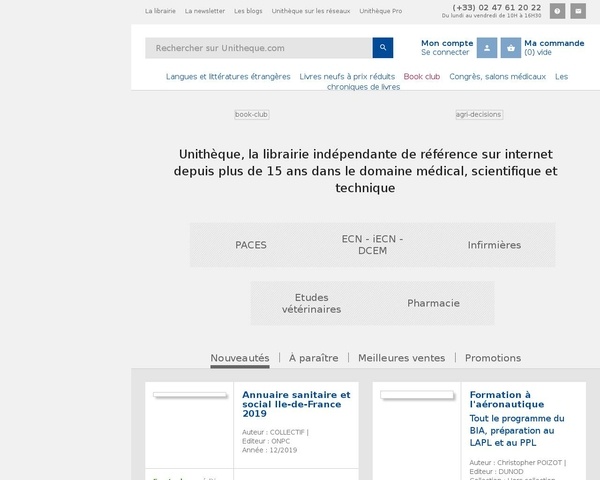Click Editeur : DUNOD text
Screen dimensions: 600x480
coord(496,472)
